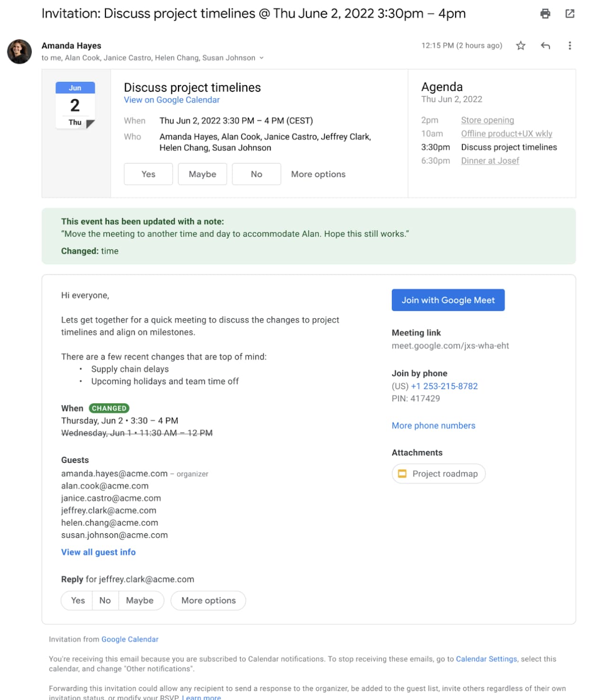Decline the invitation with No

256,174
